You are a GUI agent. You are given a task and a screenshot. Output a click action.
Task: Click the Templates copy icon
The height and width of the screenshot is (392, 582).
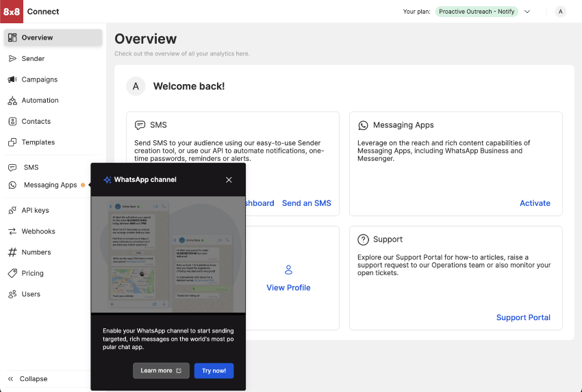tap(12, 142)
